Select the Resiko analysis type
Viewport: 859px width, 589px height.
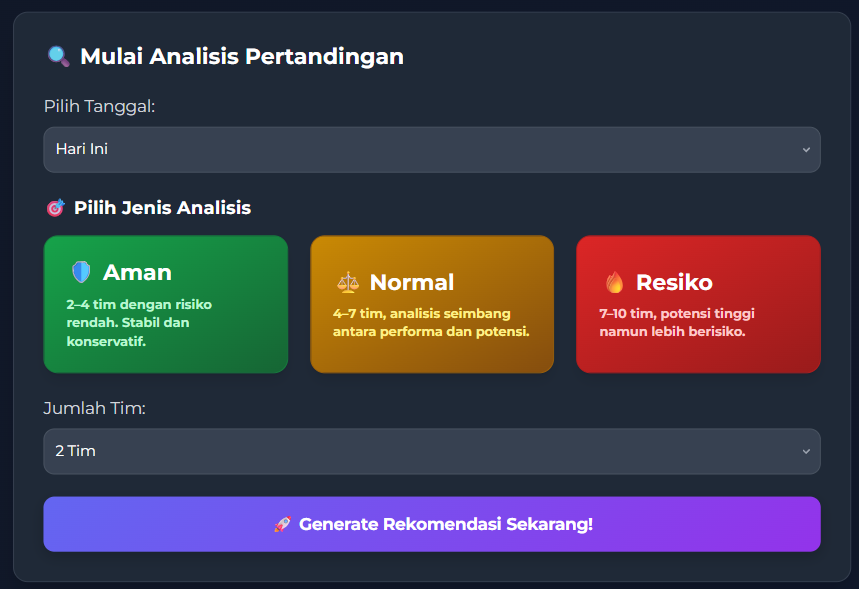(x=698, y=304)
